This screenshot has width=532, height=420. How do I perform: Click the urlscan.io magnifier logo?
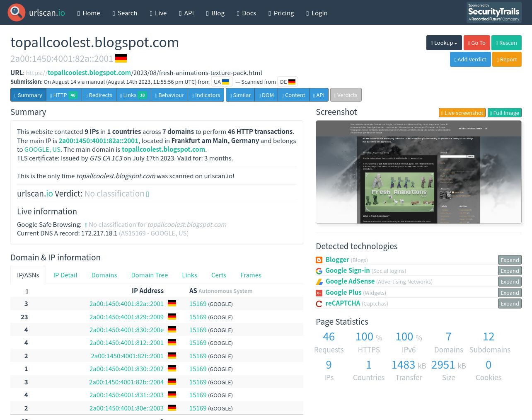(x=17, y=12)
